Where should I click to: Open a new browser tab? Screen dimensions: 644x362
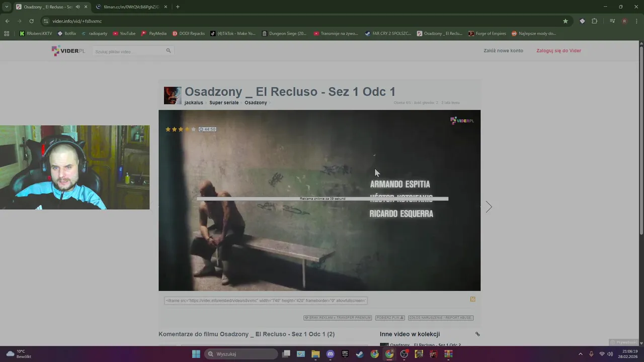tap(178, 7)
